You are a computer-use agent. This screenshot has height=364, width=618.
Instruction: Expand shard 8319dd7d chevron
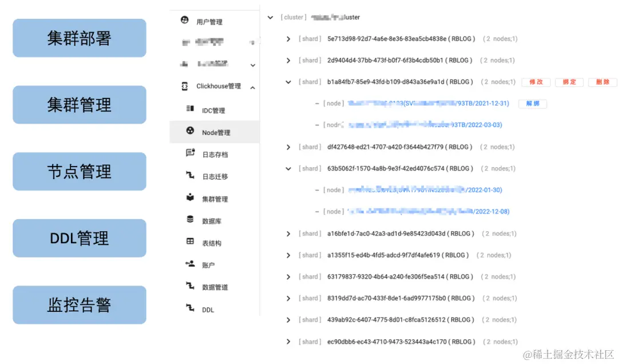(x=288, y=299)
